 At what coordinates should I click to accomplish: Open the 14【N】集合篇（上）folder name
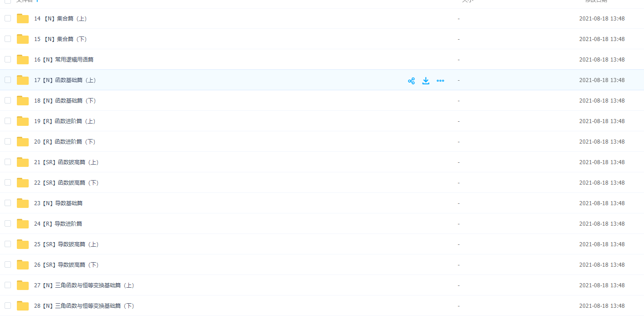[60, 19]
